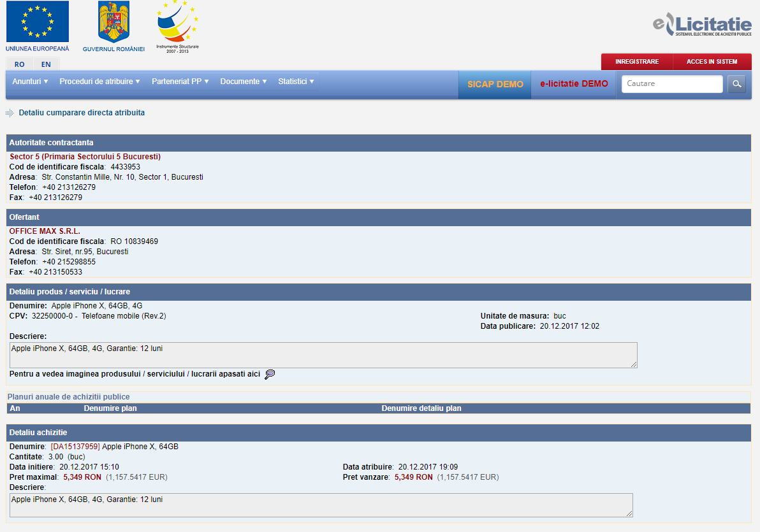Open e-licitatie DEMO
Screen dimensions: 760x532
574,84
